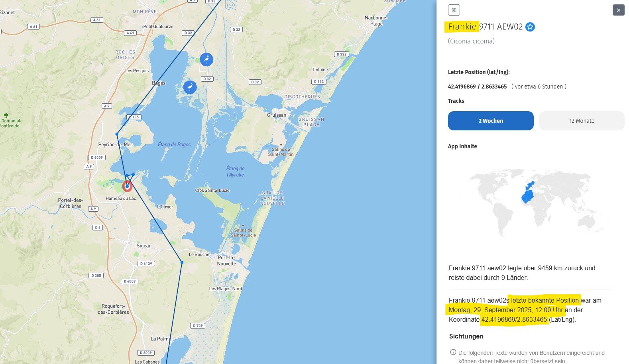This screenshot has height=364, width=629.
Task: Click the track point near Peyriac-de-Mer
Action: tap(117, 134)
